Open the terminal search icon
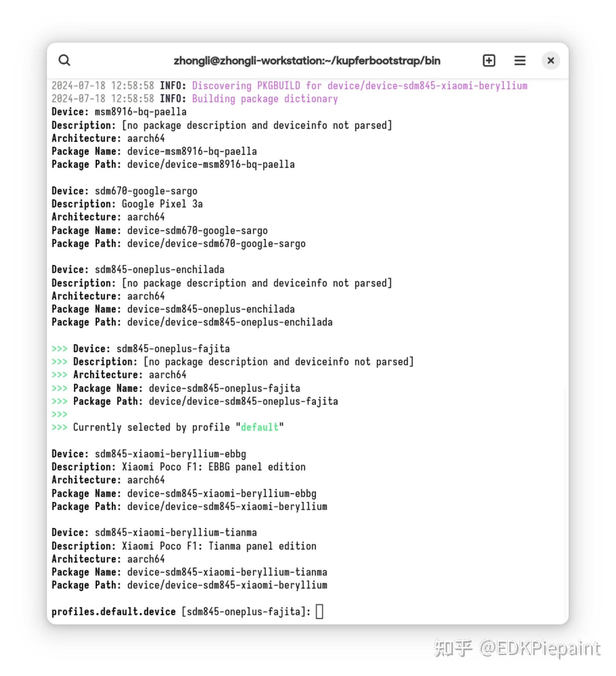 (64, 60)
